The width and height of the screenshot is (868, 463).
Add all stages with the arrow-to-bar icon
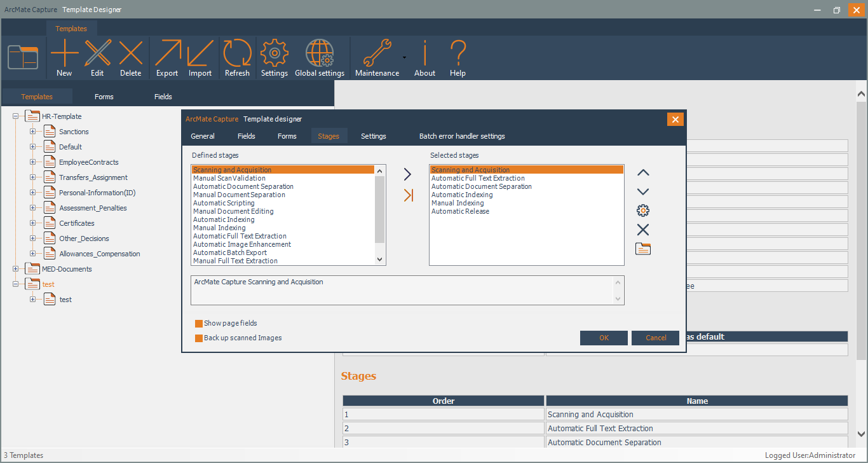tap(408, 195)
